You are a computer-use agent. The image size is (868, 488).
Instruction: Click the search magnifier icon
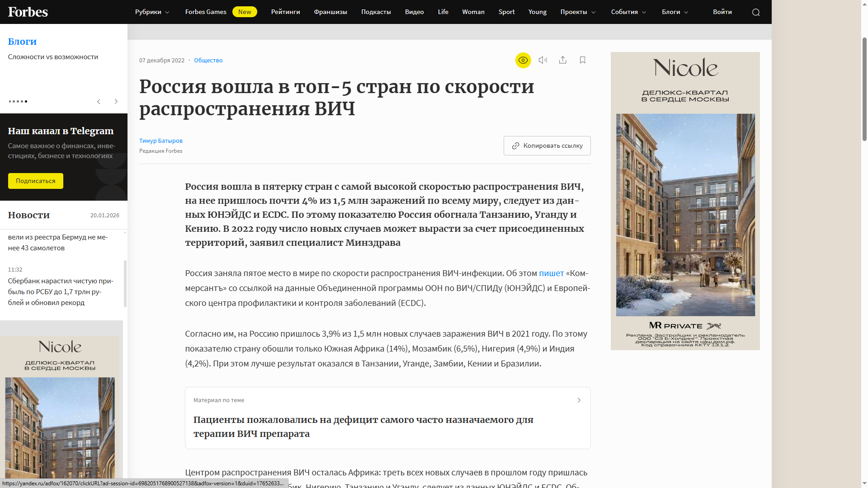point(756,12)
